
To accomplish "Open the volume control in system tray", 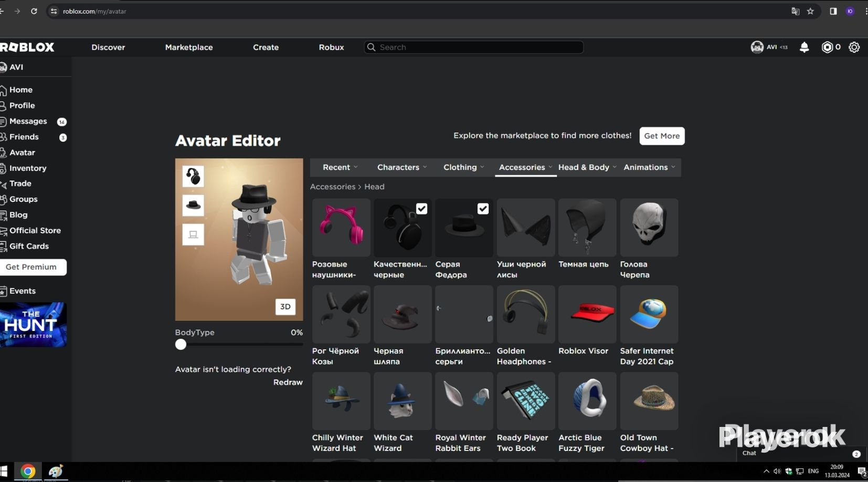I will (777, 472).
